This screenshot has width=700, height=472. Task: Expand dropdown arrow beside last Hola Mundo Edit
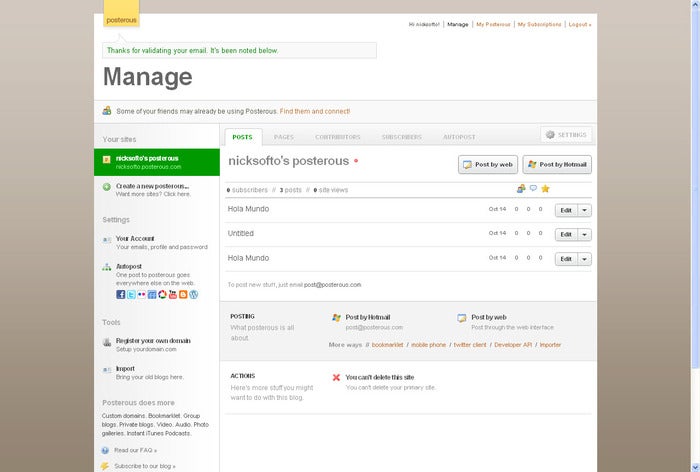584,259
